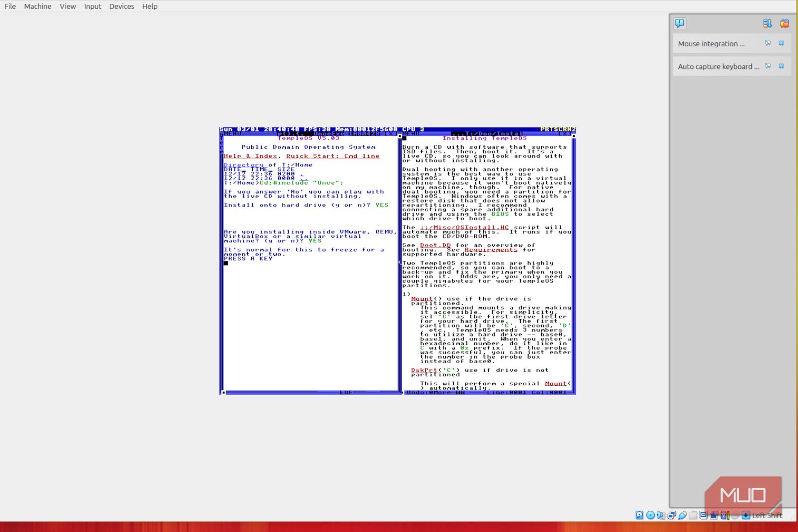The height and width of the screenshot is (532, 798).
Task: Click the 'Installing TempleOS' document heading
Action: [x=484, y=138]
